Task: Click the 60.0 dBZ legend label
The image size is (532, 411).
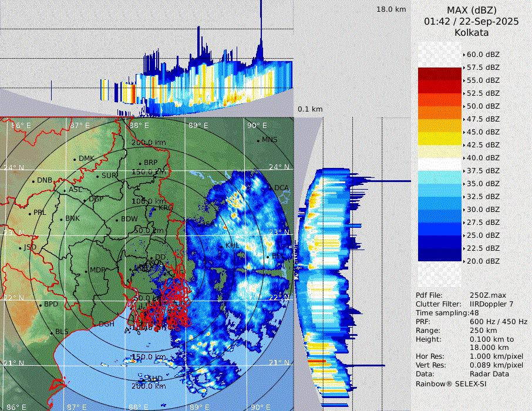Action: 483,55
